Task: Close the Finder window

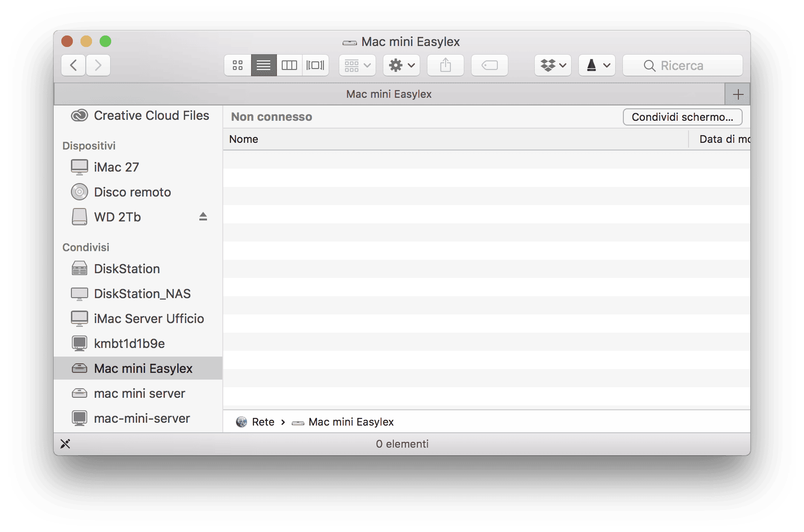Action: tap(67, 42)
